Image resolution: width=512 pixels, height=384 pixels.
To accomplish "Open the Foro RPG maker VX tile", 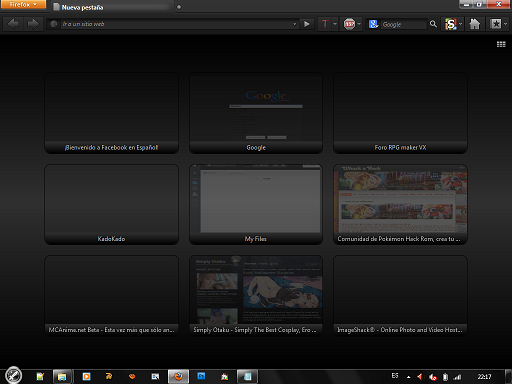I will click(x=400, y=113).
